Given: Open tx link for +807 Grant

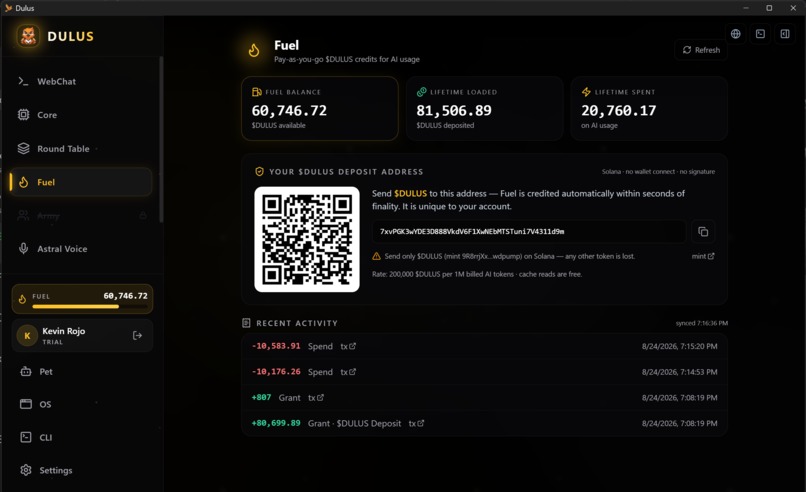Looking at the screenshot, I should (316, 397).
